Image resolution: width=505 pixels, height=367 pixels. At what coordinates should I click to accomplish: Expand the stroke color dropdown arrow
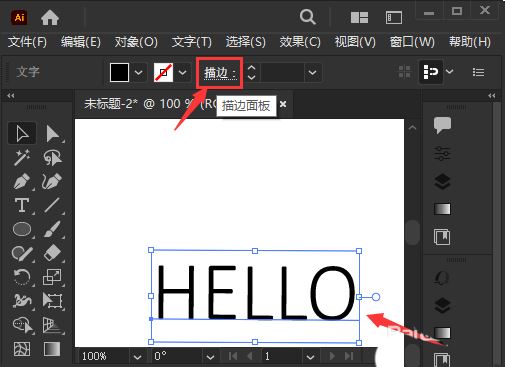(182, 72)
